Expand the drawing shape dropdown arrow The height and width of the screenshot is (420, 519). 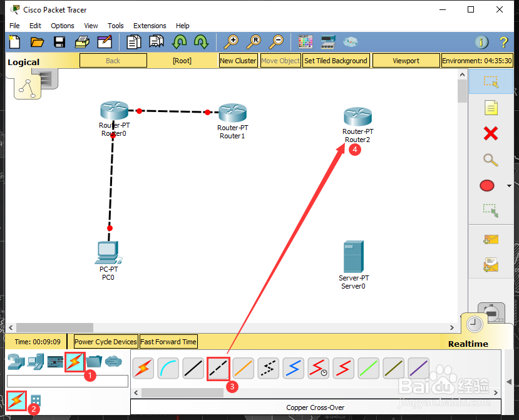509,186
